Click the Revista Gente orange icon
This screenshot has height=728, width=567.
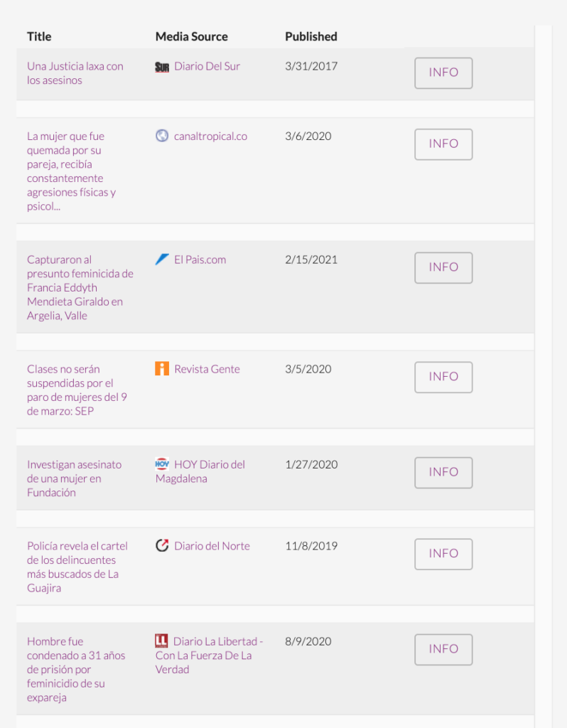click(162, 369)
